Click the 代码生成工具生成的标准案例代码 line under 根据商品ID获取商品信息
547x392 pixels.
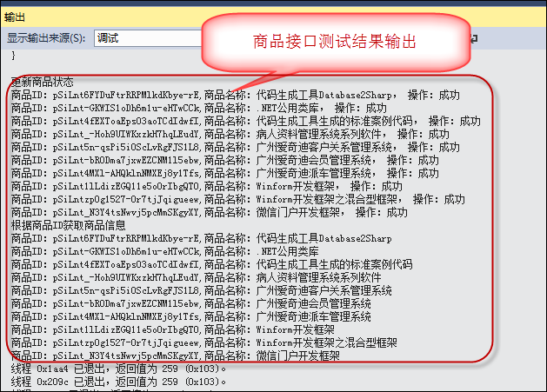[211, 264]
